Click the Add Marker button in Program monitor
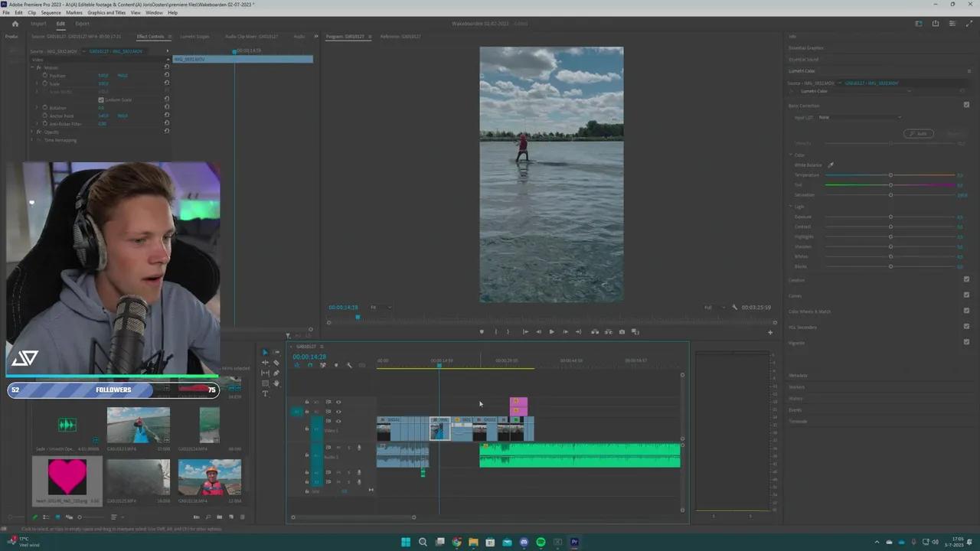Screen dimensions: 980x551 tap(482, 331)
